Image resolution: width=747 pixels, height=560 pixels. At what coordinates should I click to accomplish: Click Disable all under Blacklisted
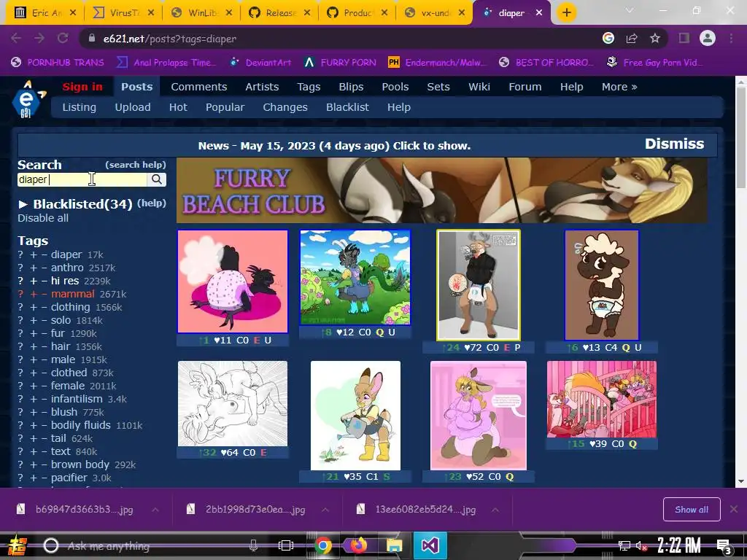[x=43, y=218]
